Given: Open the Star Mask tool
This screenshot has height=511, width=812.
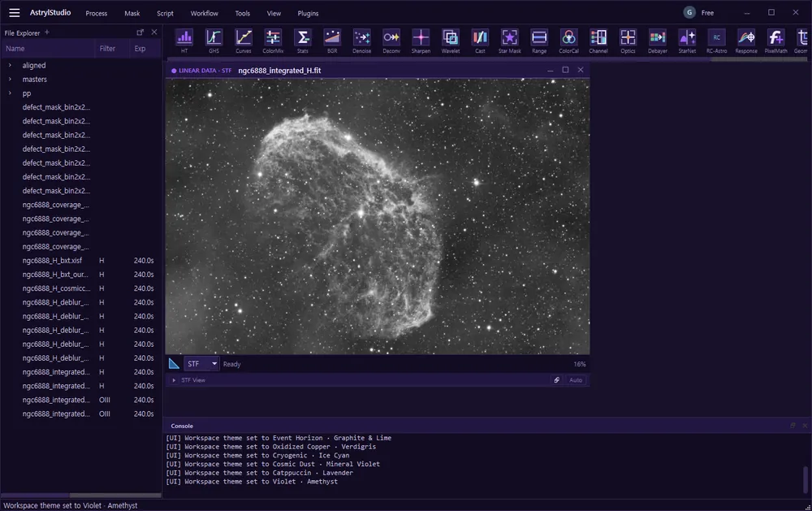Looking at the screenshot, I should click(x=510, y=41).
